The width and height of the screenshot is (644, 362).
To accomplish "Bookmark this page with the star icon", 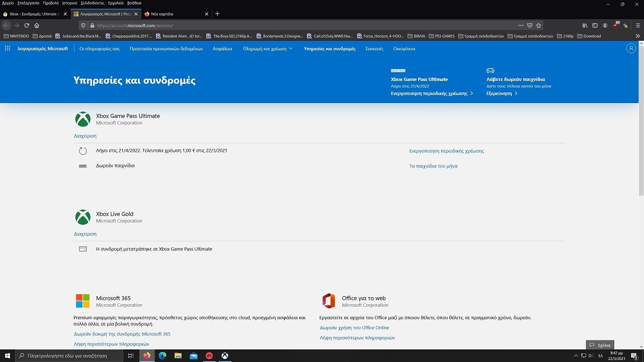I will click(538, 25).
